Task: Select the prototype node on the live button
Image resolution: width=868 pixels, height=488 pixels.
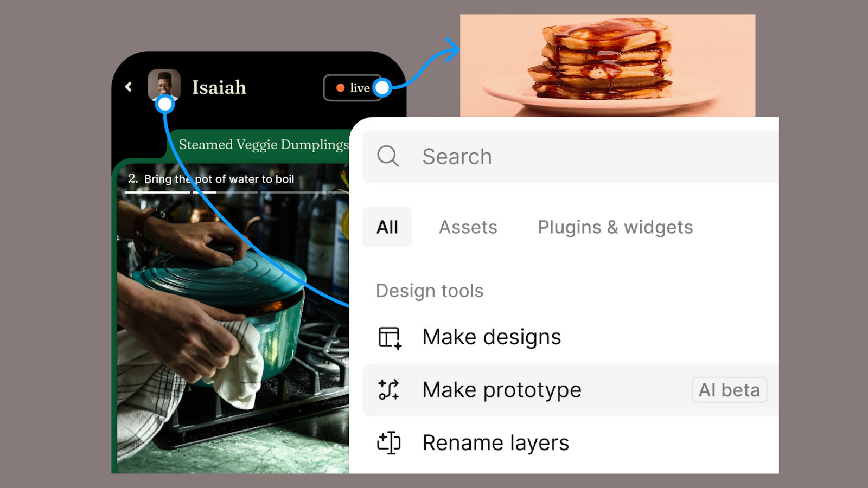Action: [x=382, y=87]
